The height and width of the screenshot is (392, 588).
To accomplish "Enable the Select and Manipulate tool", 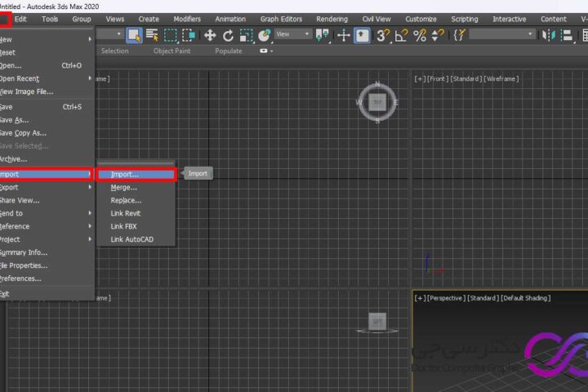I will tap(344, 35).
